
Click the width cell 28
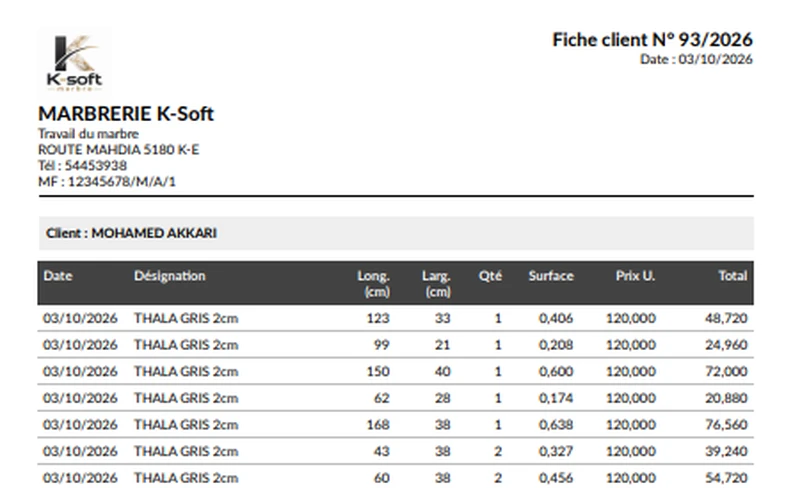443,398
